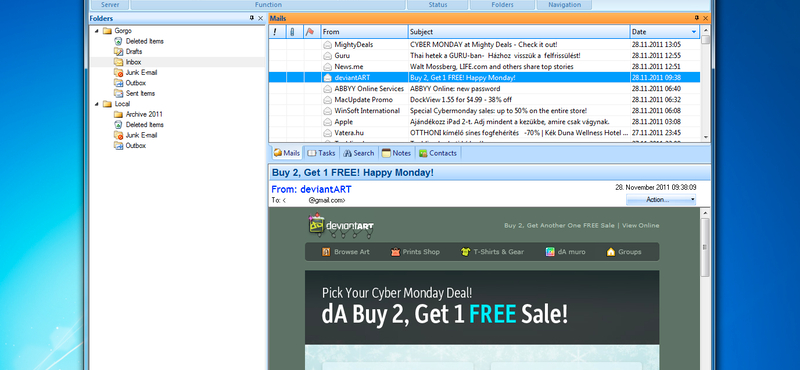800x370 pixels.
Task: Open the Sent Items folder
Action: (140, 93)
